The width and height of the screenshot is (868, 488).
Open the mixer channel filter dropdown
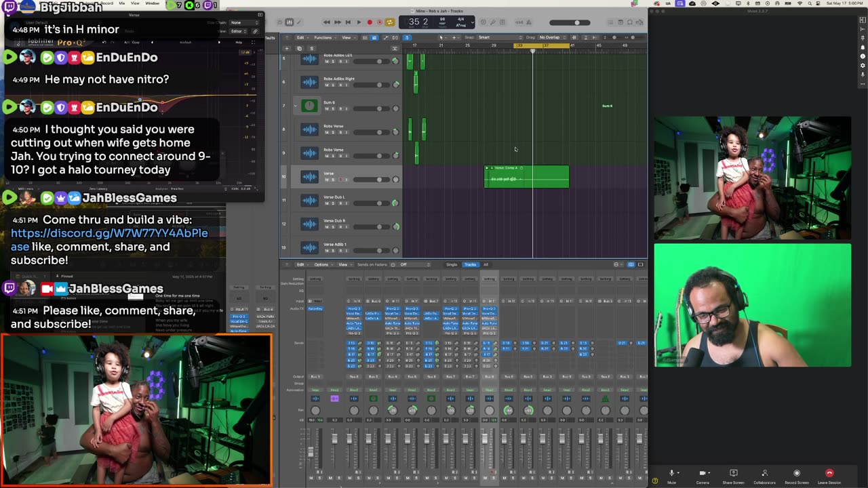tap(617, 264)
